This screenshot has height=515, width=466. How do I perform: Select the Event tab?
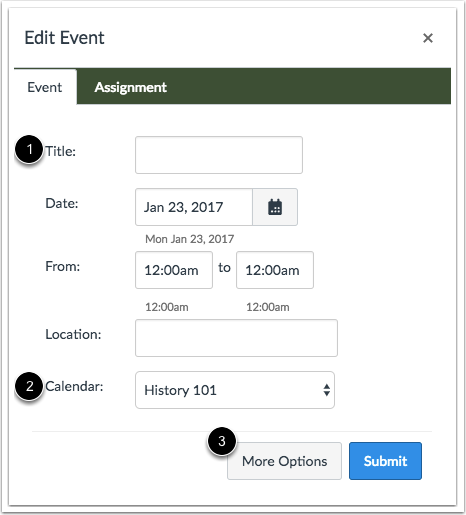pyautogui.click(x=45, y=87)
